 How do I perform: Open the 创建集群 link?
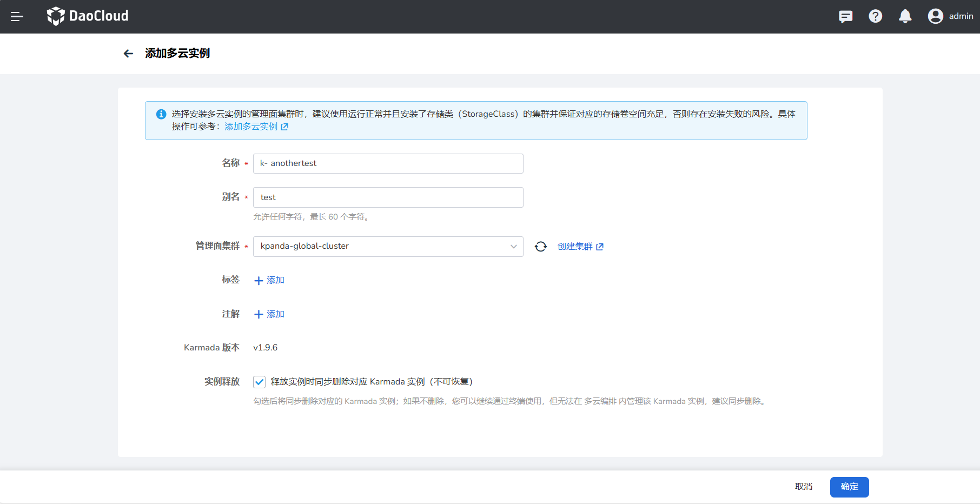coord(580,247)
